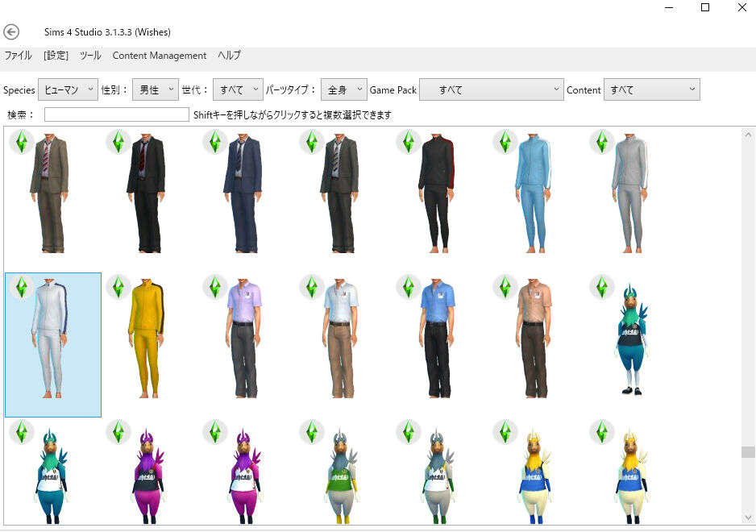The image size is (756, 532).
Task: Select the teal llama mascot with black jersey
Action: (x=632, y=339)
